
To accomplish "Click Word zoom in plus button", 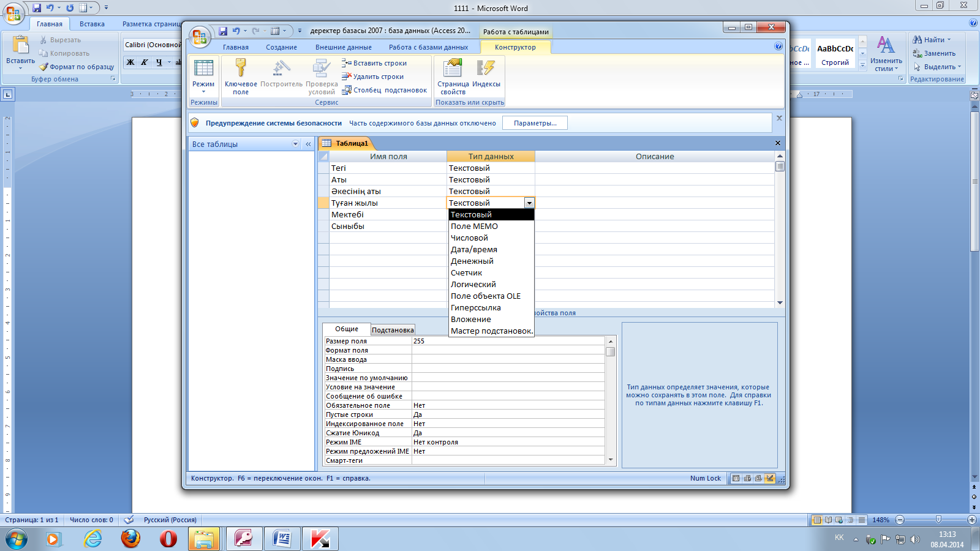I will [x=971, y=520].
